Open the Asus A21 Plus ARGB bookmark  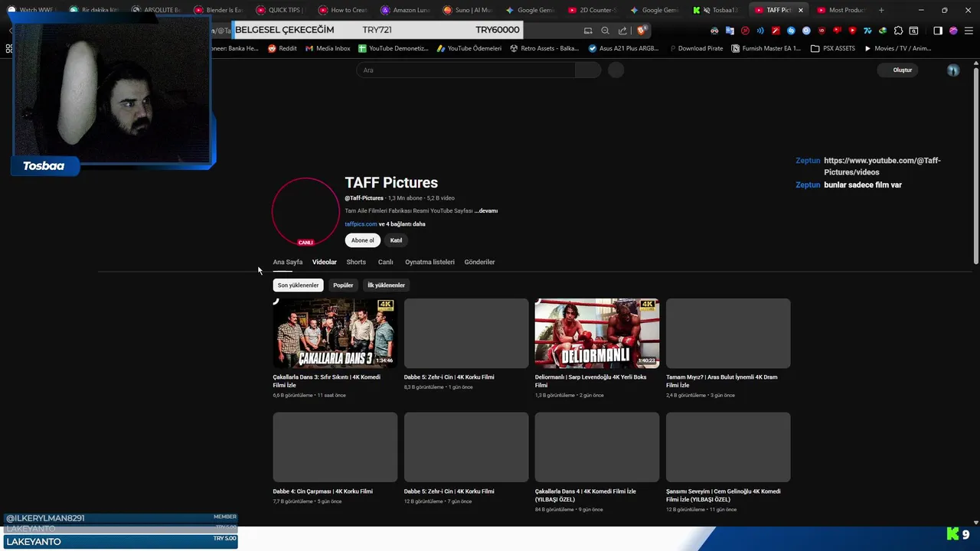623,48
